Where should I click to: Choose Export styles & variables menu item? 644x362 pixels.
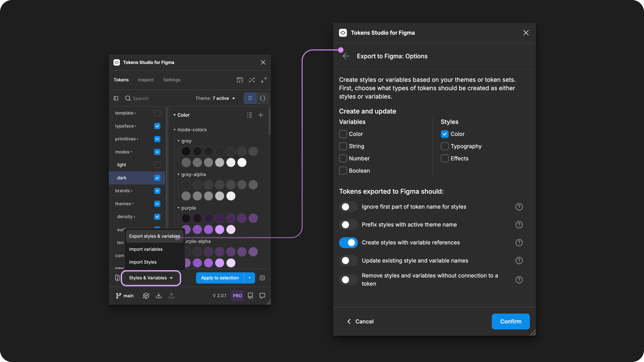[x=154, y=236]
